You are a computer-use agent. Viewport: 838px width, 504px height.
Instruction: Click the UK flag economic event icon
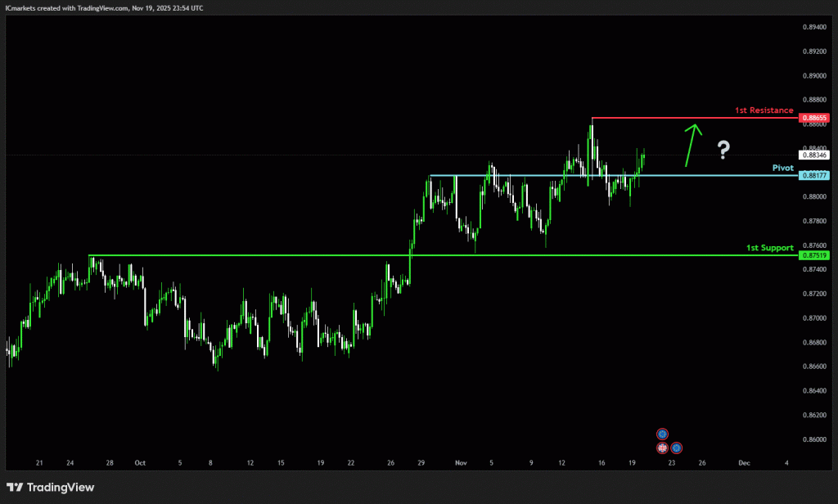(x=663, y=448)
